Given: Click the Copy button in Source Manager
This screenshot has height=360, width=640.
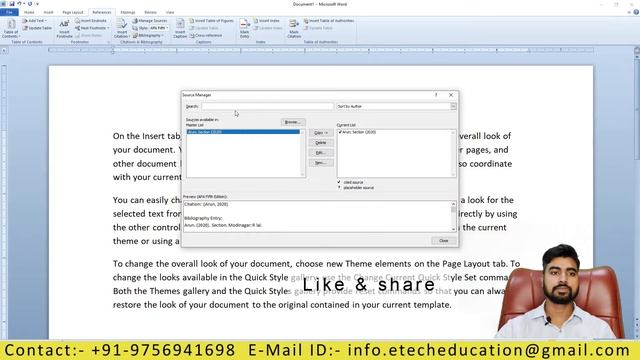Looking at the screenshot, I should [x=321, y=133].
